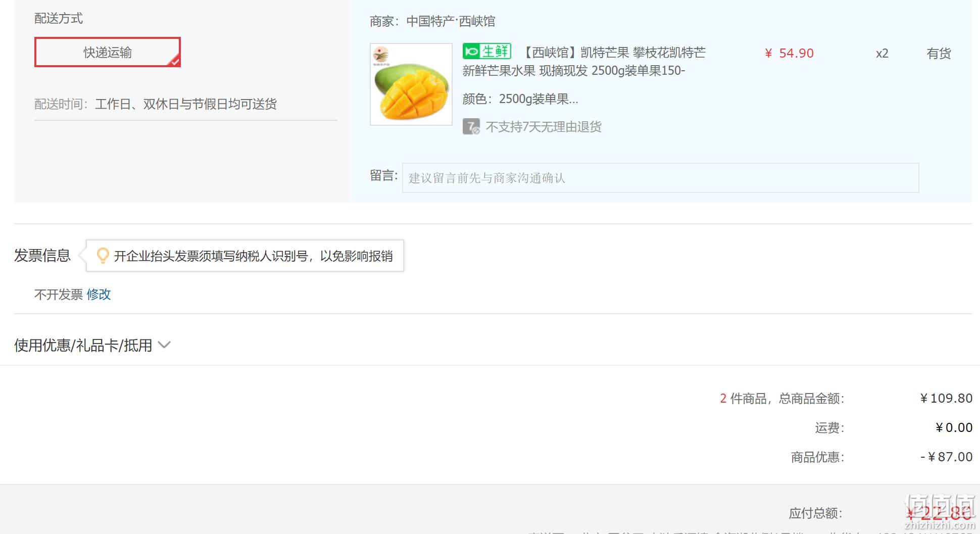
Task: Open the 凯特芒果 product title link
Action: click(x=584, y=62)
